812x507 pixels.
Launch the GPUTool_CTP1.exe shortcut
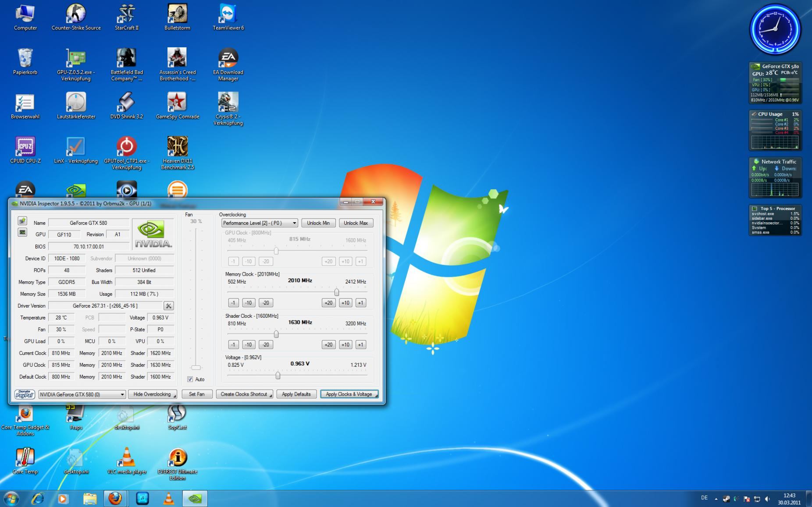[126, 153]
